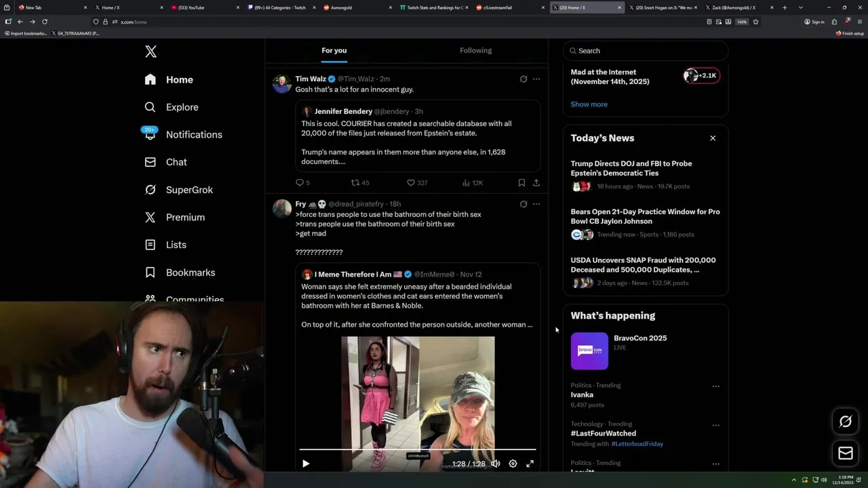Open Bookmarks in the sidebar

tap(180, 272)
